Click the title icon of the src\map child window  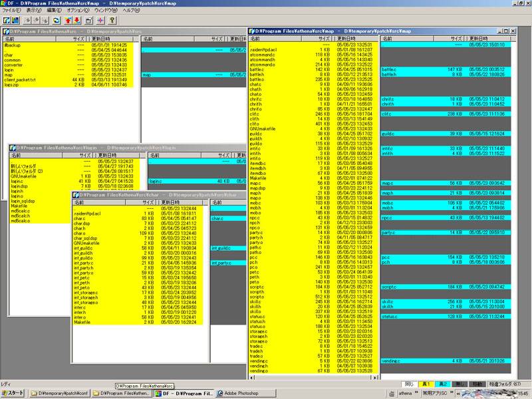252,31
